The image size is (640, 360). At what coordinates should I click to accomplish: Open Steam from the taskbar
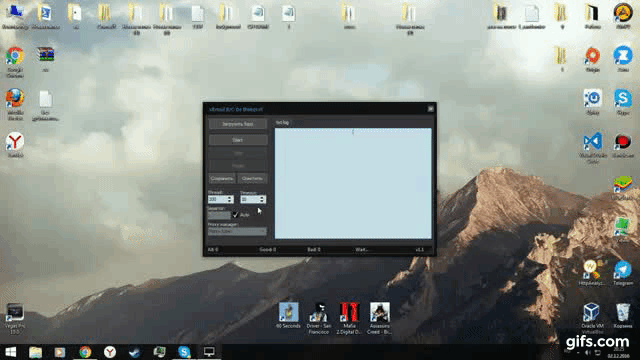click(135, 352)
